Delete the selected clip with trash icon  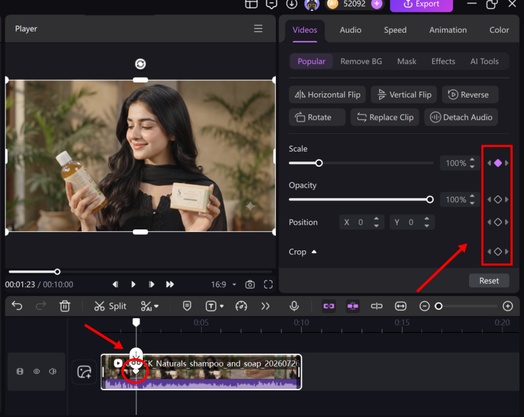(x=65, y=306)
